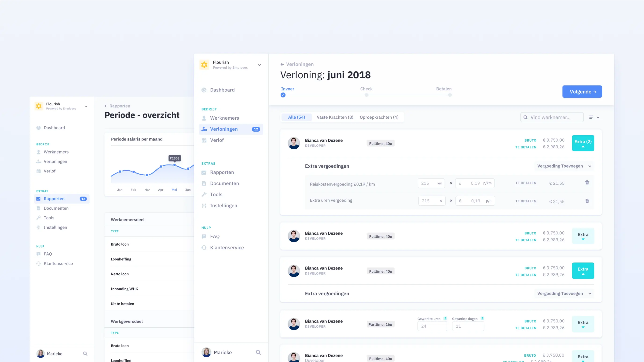Click the Gewerkte uren field showing 24
Viewport: 644px width, 362px height.
click(x=432, y=326)
